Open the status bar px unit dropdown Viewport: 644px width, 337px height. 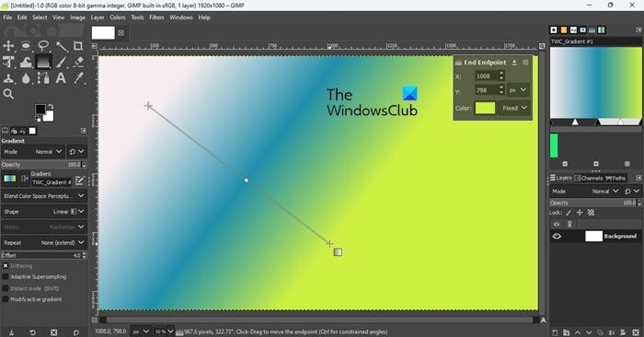(x=141, y=331)
